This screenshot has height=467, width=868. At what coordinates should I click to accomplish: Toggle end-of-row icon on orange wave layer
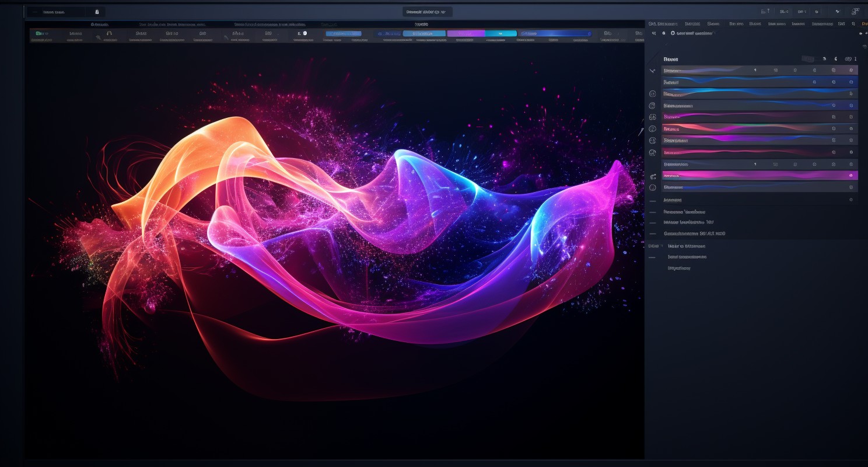tap(850, 128)
